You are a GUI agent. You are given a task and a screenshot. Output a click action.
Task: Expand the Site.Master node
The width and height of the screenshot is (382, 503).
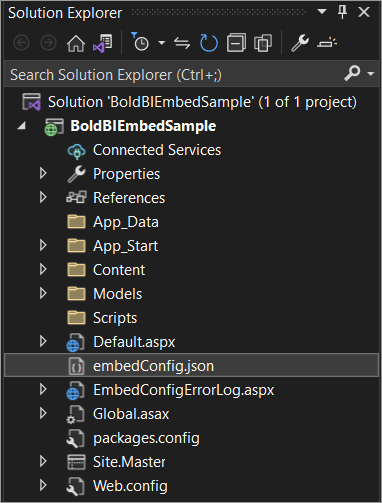click(x=43, y=461)
